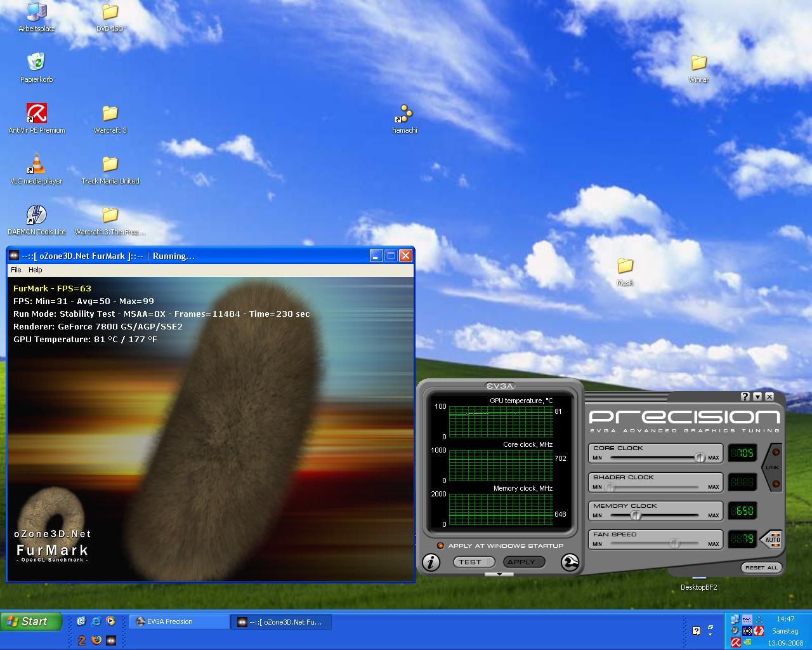This screenshot has width=812, height=650.
Task: Open NVIDIA tray icon
Action: 747,642
